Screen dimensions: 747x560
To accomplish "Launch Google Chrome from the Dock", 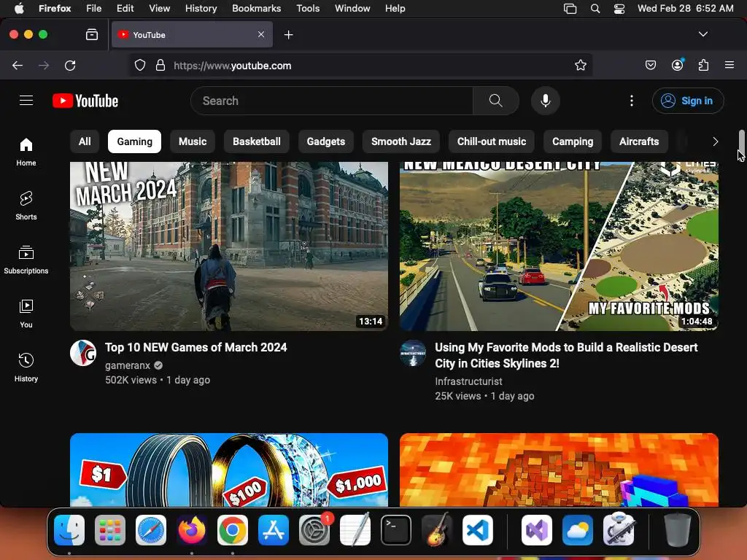I will pyautogui.click(x=233, y=530).
